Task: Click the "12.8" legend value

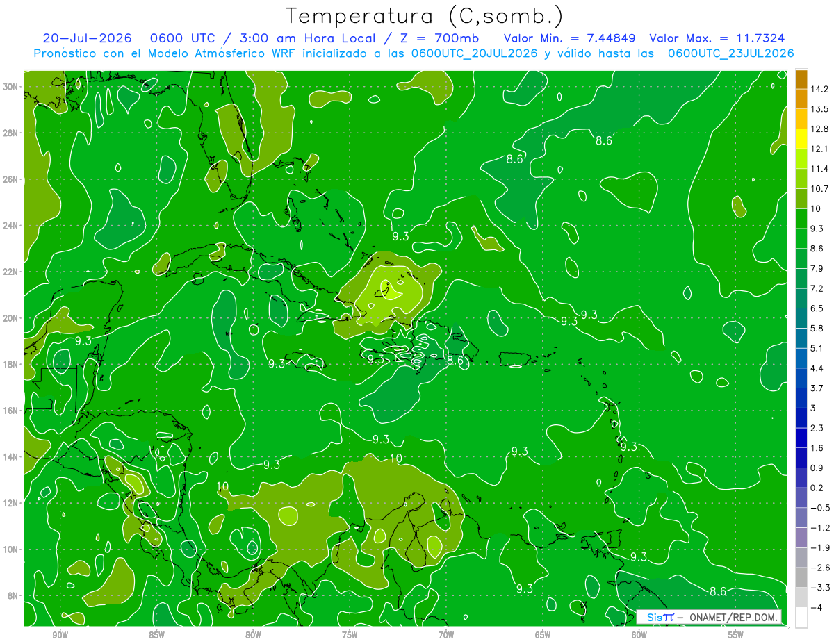Action: coord(820,129)
